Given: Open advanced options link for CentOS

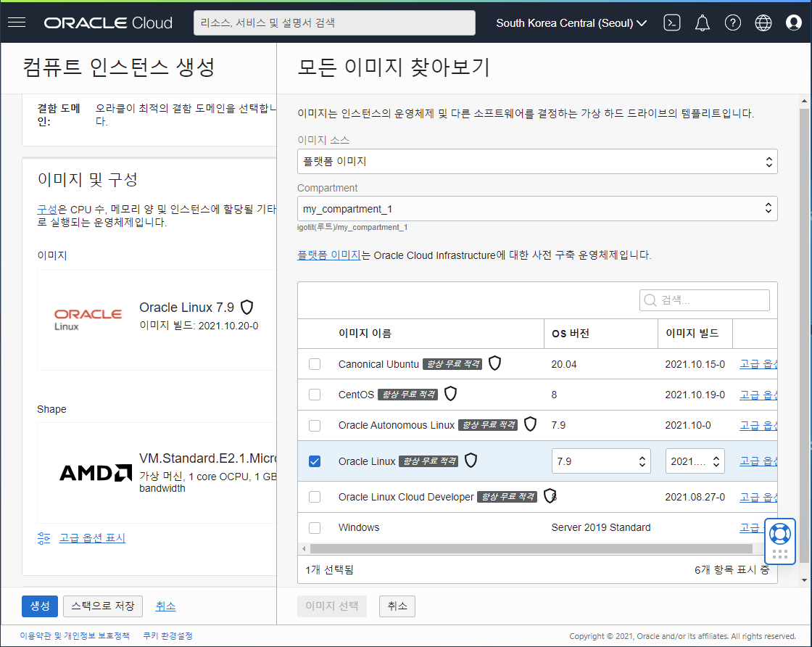Looking at the screenshot, I should (758, 395).
